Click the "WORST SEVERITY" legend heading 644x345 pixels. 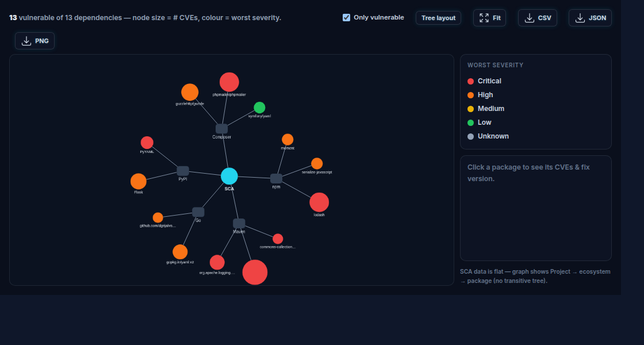[x=495, y=66]
